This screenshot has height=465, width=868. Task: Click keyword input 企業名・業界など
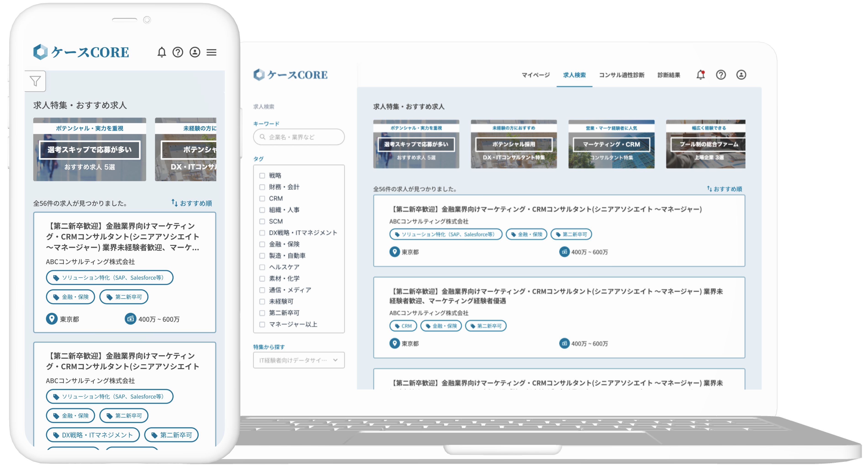click(x=299, y=137)
